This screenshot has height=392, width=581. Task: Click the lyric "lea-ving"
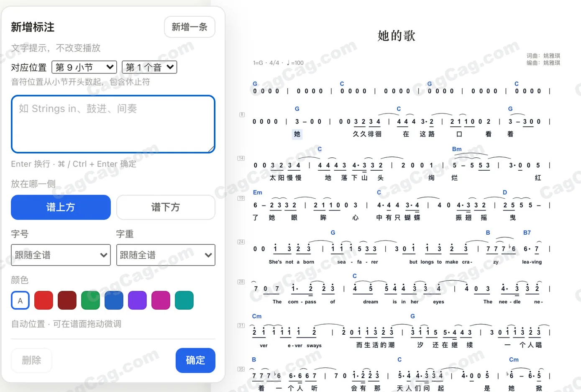[x=532, y=262]
